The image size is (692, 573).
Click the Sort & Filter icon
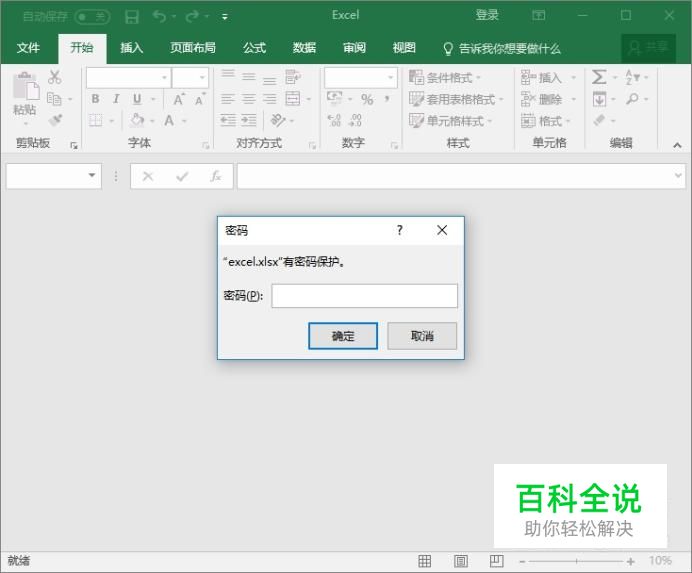point(632,77)
